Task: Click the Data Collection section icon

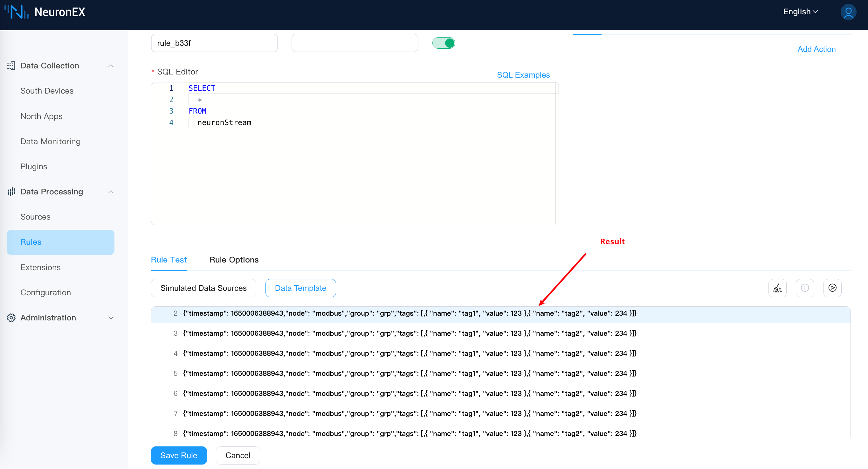Action: point(11,66)
